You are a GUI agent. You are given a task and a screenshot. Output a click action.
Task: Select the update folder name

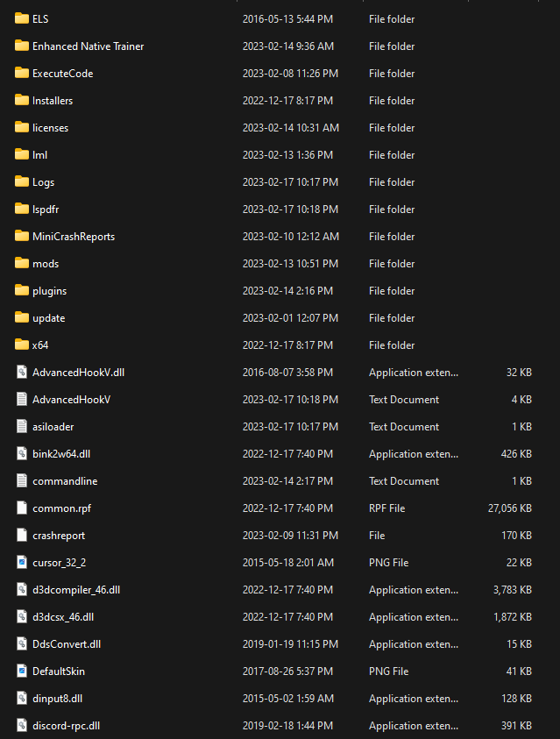coord(49,318)
